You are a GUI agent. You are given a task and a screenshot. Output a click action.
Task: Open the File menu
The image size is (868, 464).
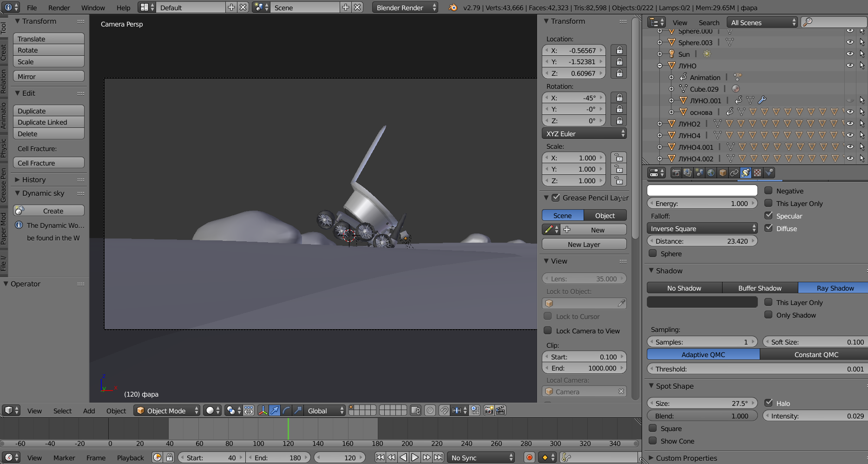[x=32, y=7]
